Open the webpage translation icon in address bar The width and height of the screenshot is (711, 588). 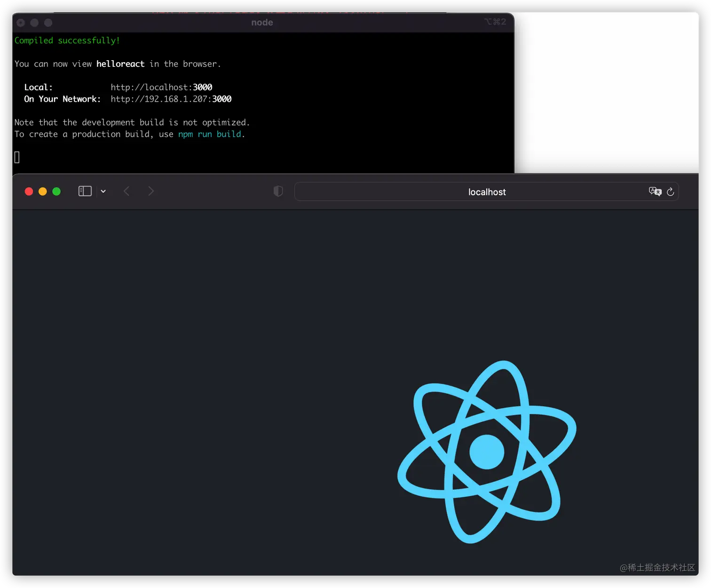tap(655, 191)
